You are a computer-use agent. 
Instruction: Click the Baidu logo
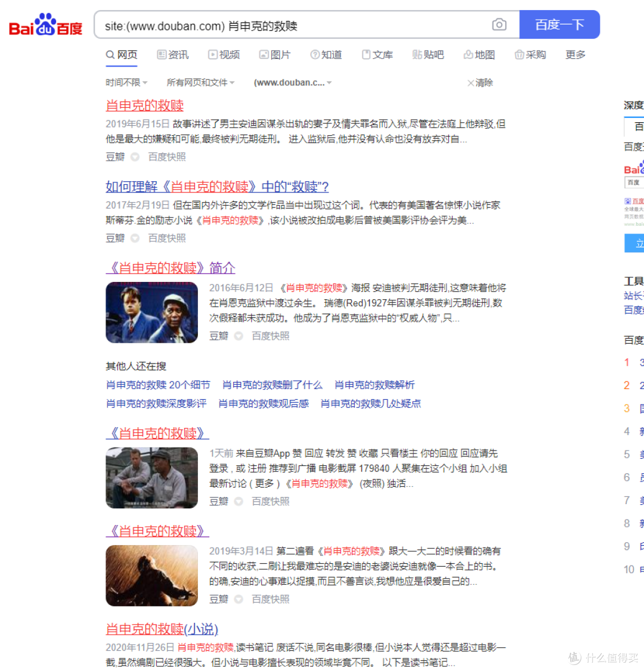[x=45, y=25]
